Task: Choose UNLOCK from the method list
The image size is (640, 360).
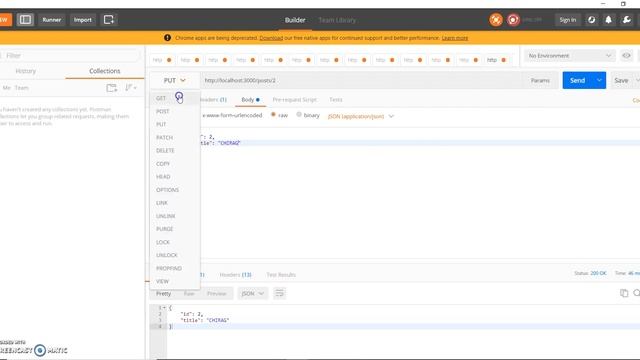Action: point(175,255)
